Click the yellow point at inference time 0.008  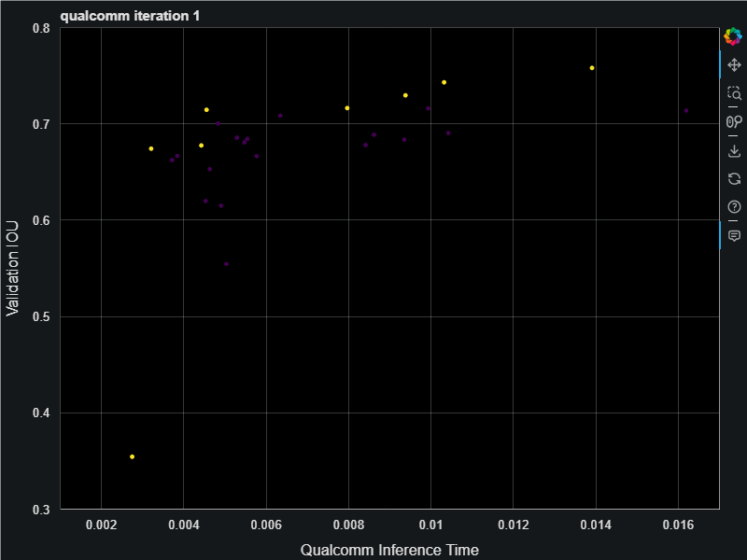(x=347, y=108)
